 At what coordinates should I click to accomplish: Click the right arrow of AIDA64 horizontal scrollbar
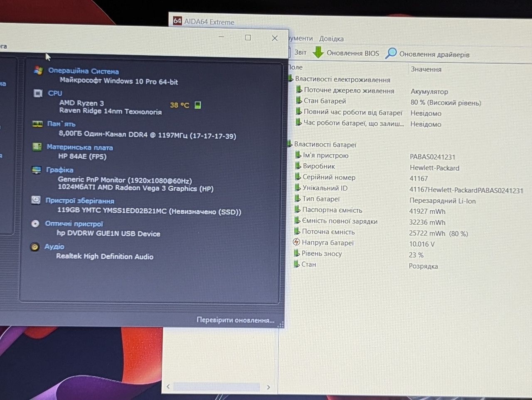pos(268,387)
